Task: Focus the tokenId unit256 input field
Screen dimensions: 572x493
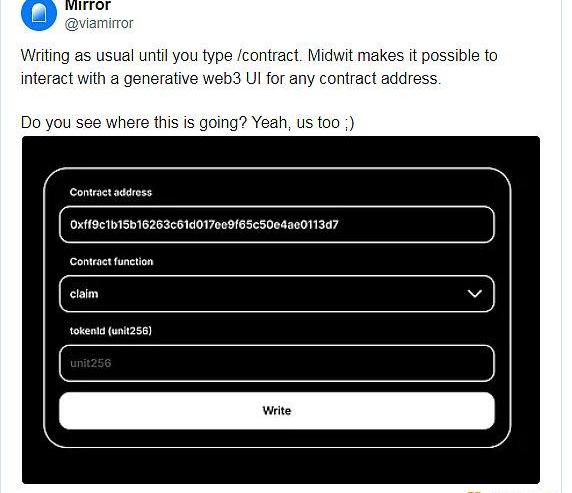Action: pyautogui.click(x=277, y=363)
